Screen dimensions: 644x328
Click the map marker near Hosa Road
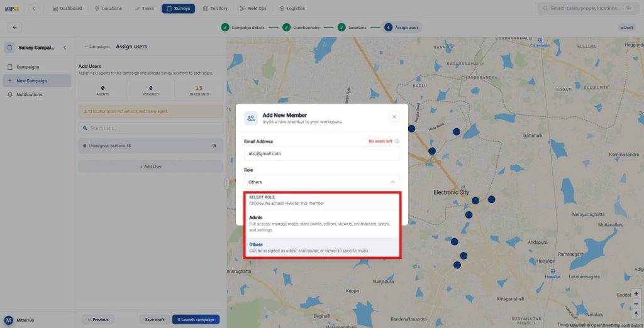[456, 132]
